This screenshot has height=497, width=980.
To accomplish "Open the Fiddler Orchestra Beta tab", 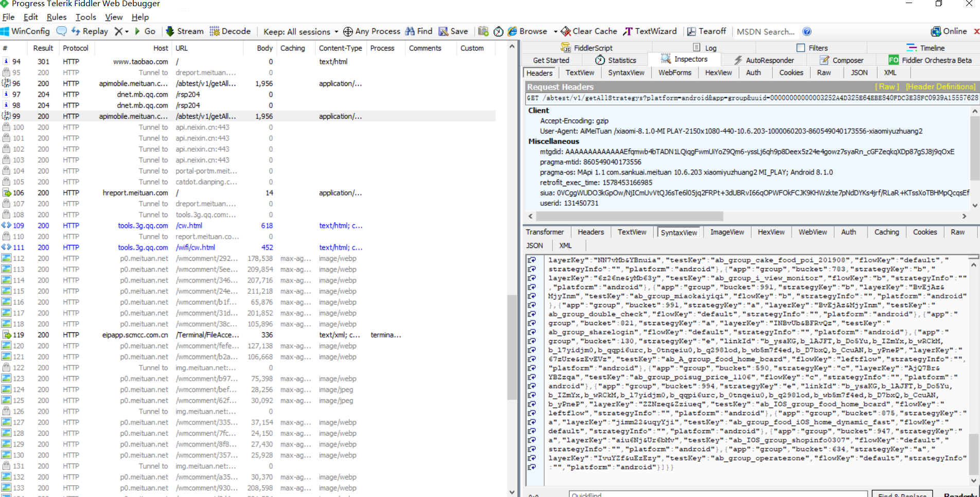I will pos(930,60).
